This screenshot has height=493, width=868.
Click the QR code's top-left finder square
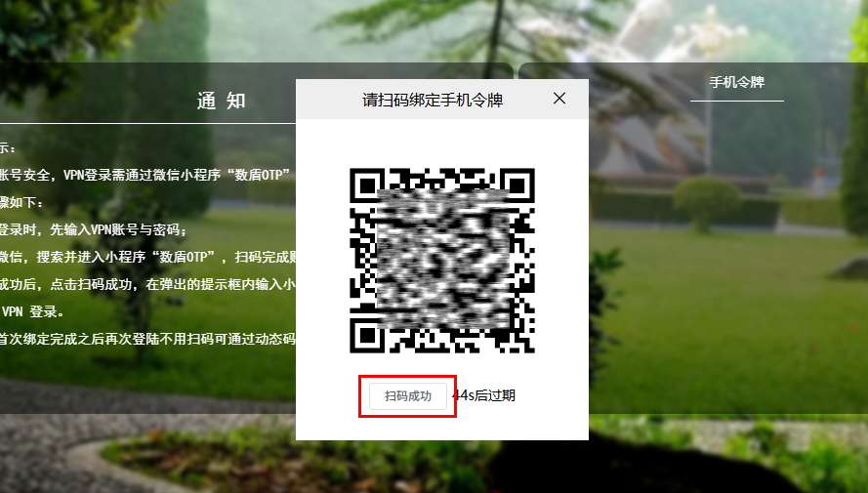368,185
